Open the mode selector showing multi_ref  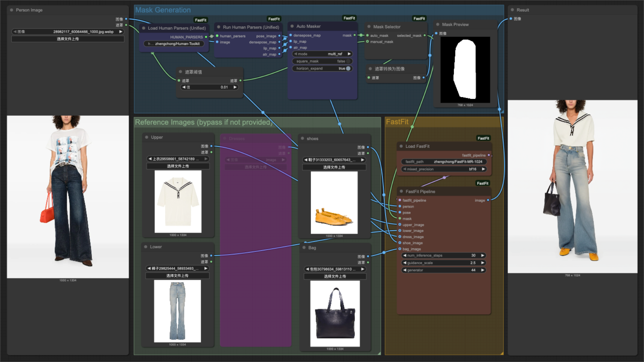point(322,54)
